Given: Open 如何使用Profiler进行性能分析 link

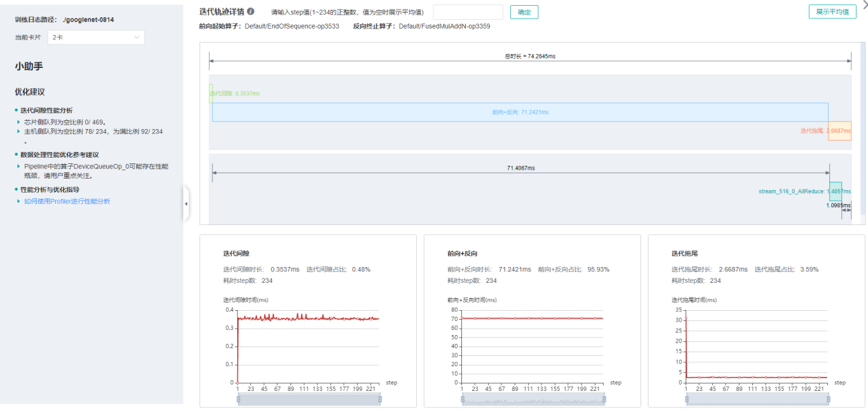Looking at the screenshot, I should click(67, 202).
